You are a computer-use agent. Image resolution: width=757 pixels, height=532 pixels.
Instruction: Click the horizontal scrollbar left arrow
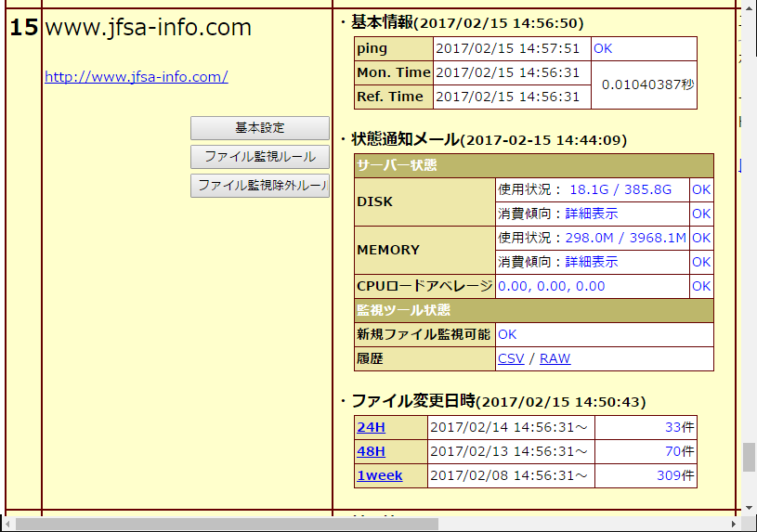[x=8, y=524]
